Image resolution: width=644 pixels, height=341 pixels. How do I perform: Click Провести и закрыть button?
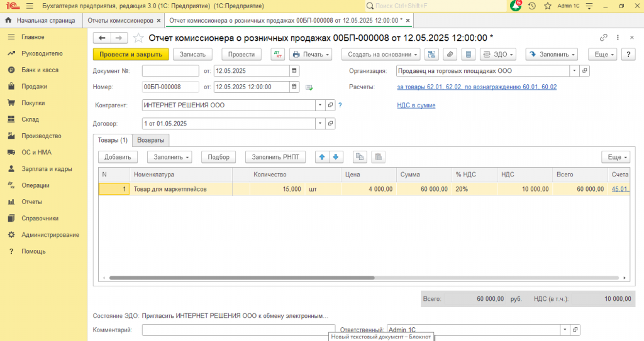pos(131,54)
